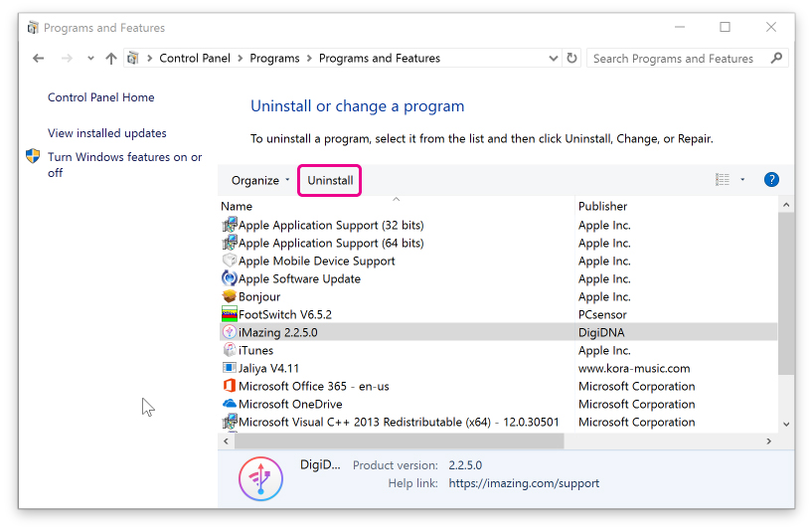Click the horizontal scrollbar left arrow
The height and width of the screenshot is (530, 812).
point(226,441)
